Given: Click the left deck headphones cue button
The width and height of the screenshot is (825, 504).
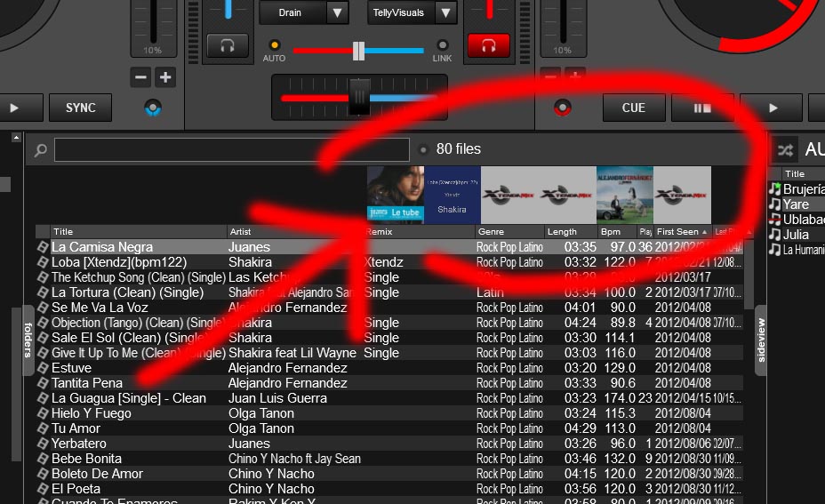Looking at the screenshot, I should tap(228, 45).
